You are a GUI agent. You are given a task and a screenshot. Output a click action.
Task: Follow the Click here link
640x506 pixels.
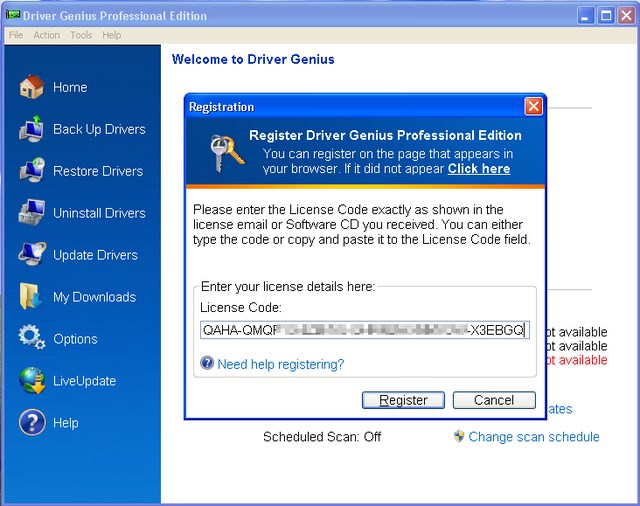click(x=479, y=169)
